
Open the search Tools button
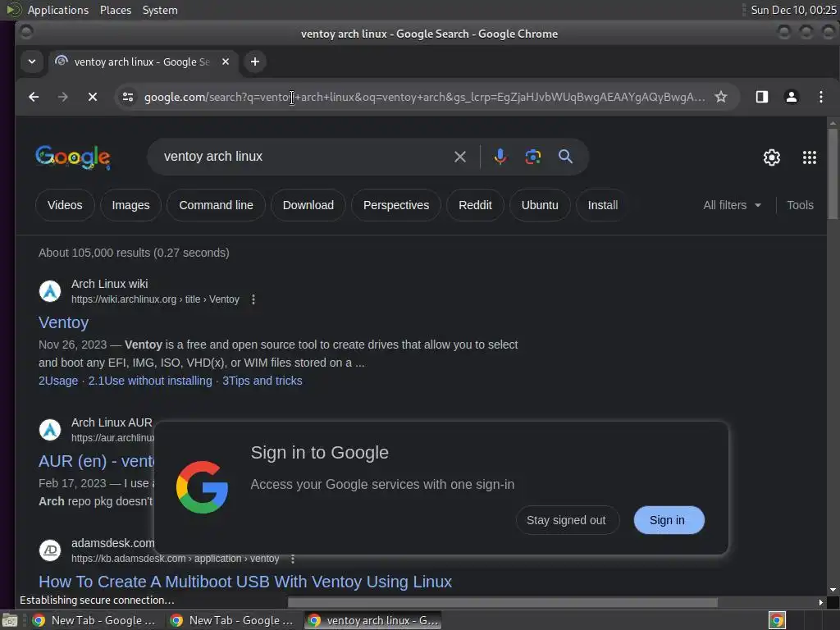800,205
